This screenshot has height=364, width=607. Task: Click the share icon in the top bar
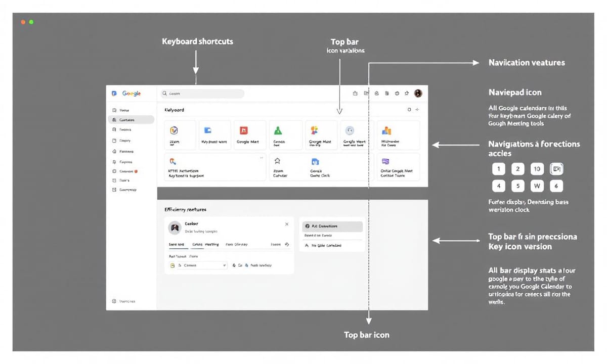click(355, 94)
